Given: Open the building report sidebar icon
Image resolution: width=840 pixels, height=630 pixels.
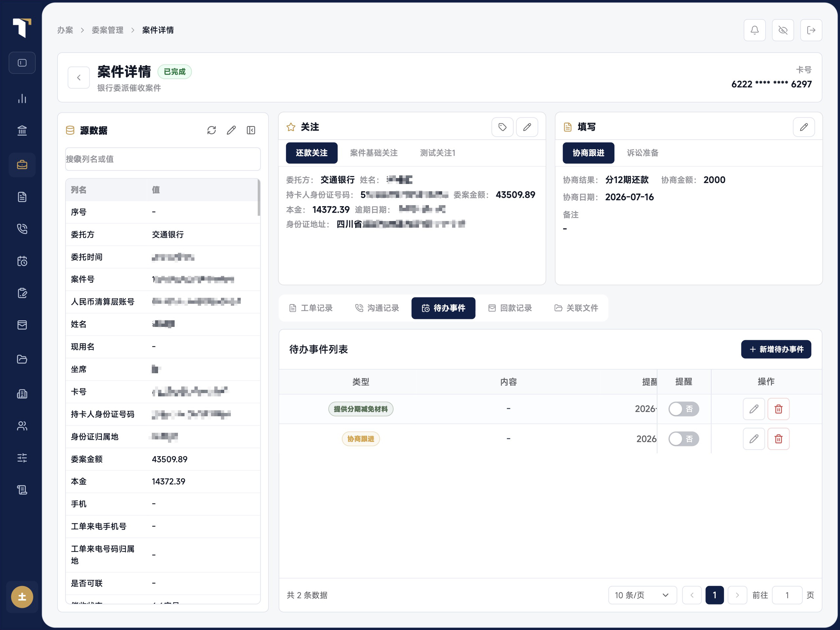Looking at the screenshot, I should (22, 394).
